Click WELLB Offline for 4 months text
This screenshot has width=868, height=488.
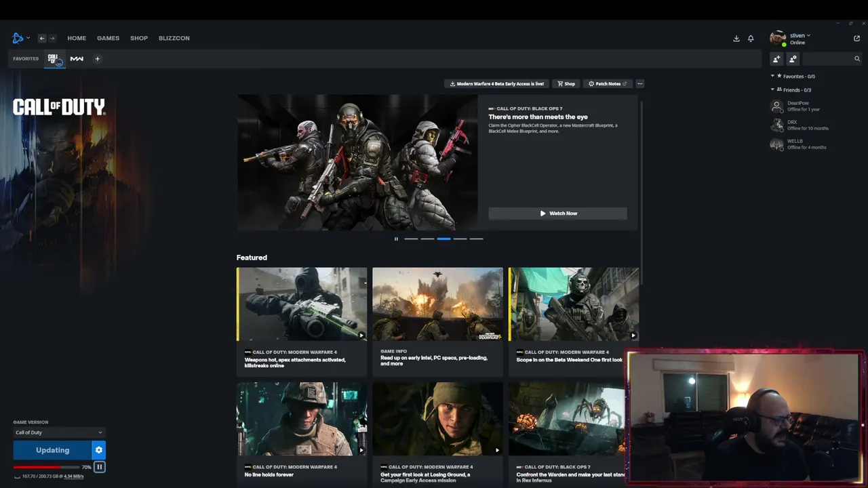pyautogui.click(x=807, y=147)
